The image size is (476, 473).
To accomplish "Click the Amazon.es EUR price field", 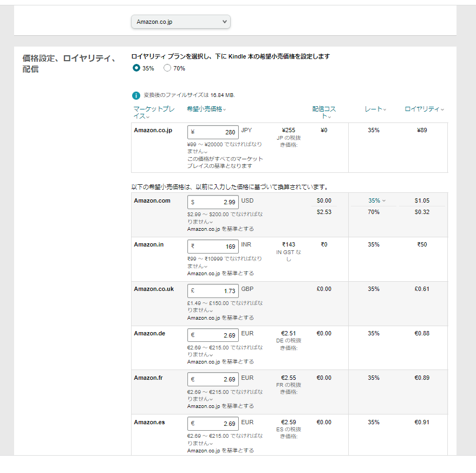I will (213, 424).
